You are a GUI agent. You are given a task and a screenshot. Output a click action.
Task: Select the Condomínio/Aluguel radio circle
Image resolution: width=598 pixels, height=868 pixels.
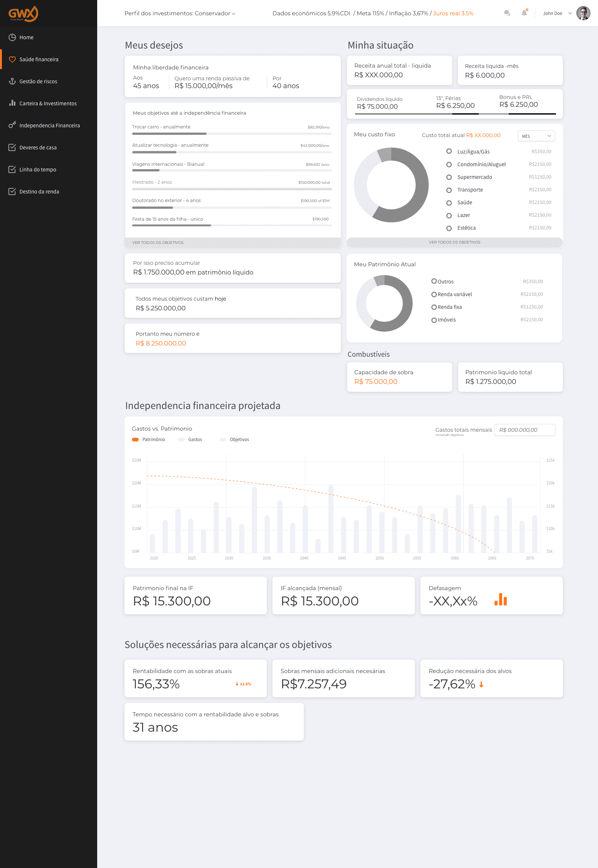pyautogui.click(x=449, y=164)
